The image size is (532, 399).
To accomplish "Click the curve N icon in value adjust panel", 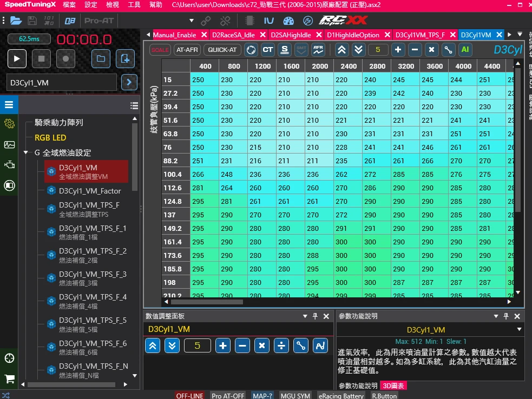I will [320, 346].
